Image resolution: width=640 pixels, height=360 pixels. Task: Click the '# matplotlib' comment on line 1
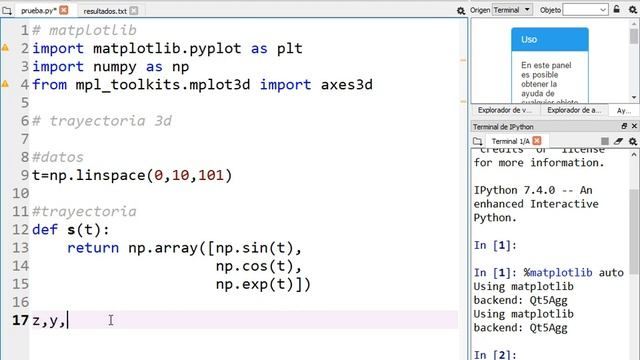point(84,30)
